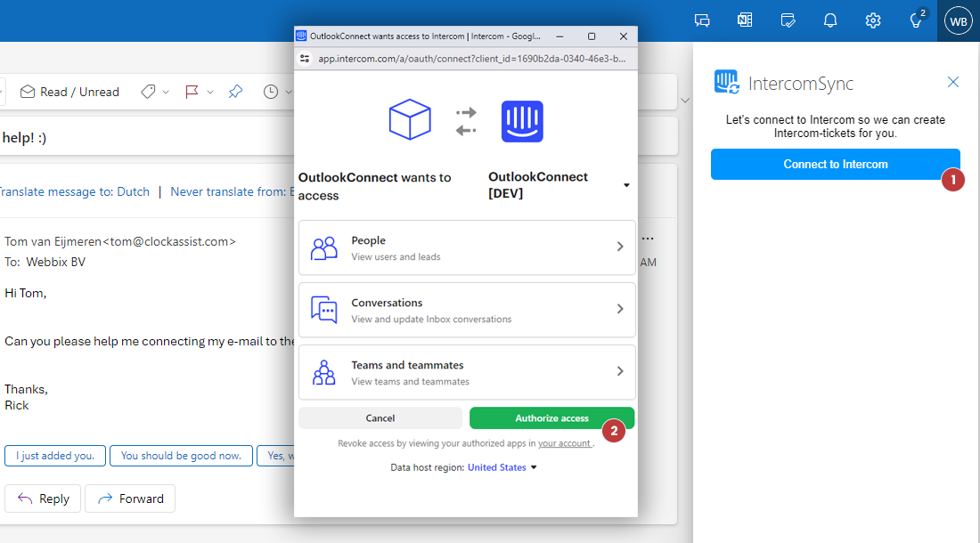Screen dimensions: 980x543
Task: Maximize the Intercom OAuth popup window
Action: 592,36
